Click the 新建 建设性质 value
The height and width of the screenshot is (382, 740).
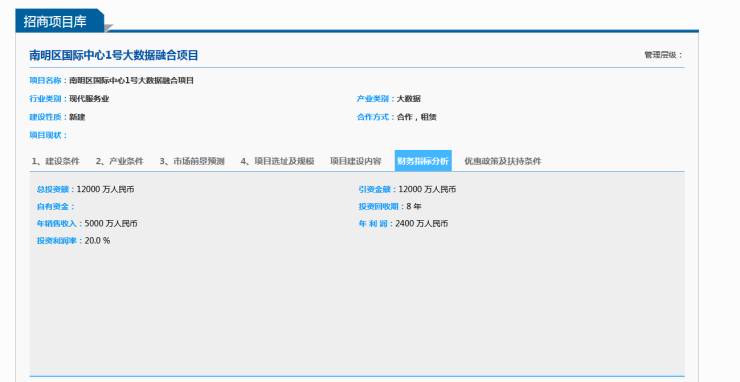coord(77,117)
